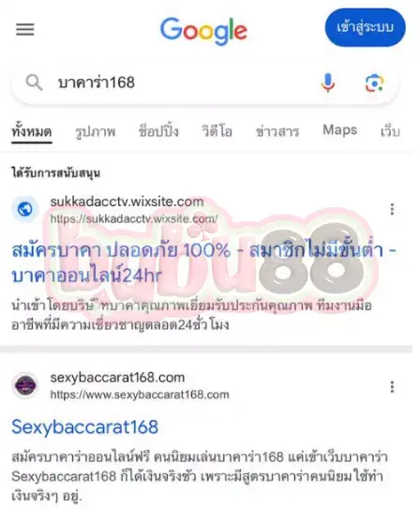Open Google Lens camera search
This screenshot has height=523, width=420.
pyautogui.click(x=374, y=82)
